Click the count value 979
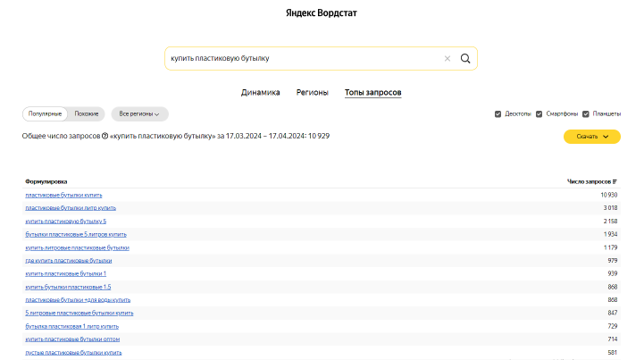 pos(613,261)
